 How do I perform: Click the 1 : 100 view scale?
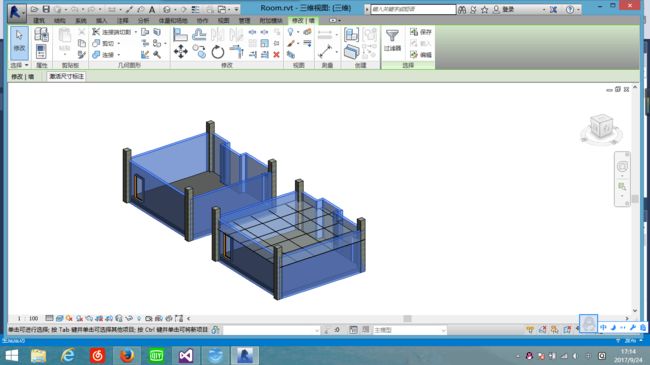[x=27, y=319]
